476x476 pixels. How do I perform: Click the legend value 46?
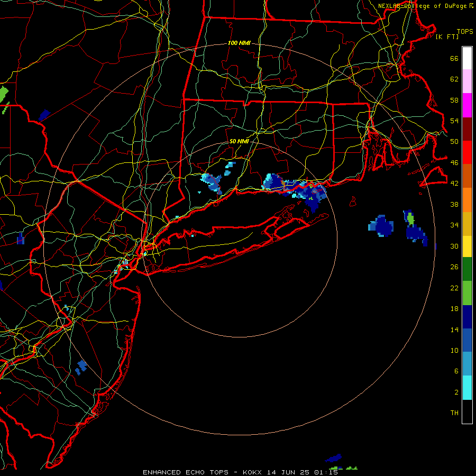pos(454,162)
